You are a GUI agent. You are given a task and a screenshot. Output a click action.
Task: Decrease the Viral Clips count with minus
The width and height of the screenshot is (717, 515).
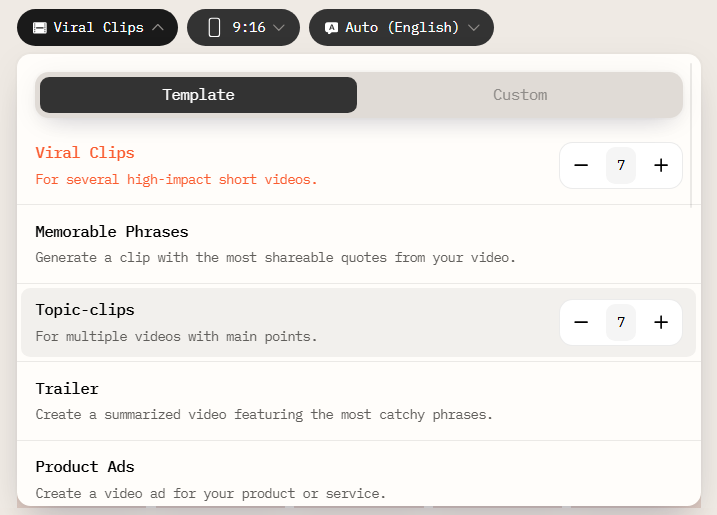[581, 166]
